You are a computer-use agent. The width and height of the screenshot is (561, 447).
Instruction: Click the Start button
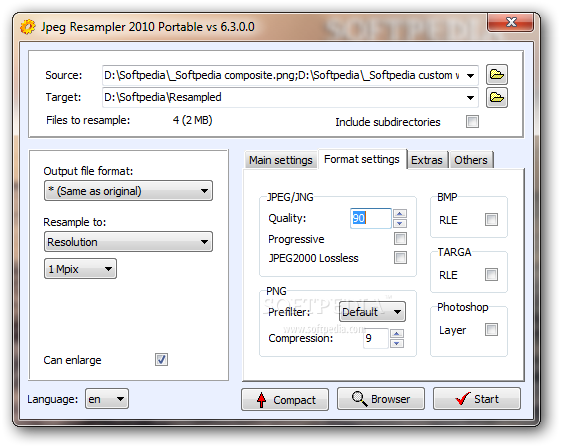tap(477, 398)
